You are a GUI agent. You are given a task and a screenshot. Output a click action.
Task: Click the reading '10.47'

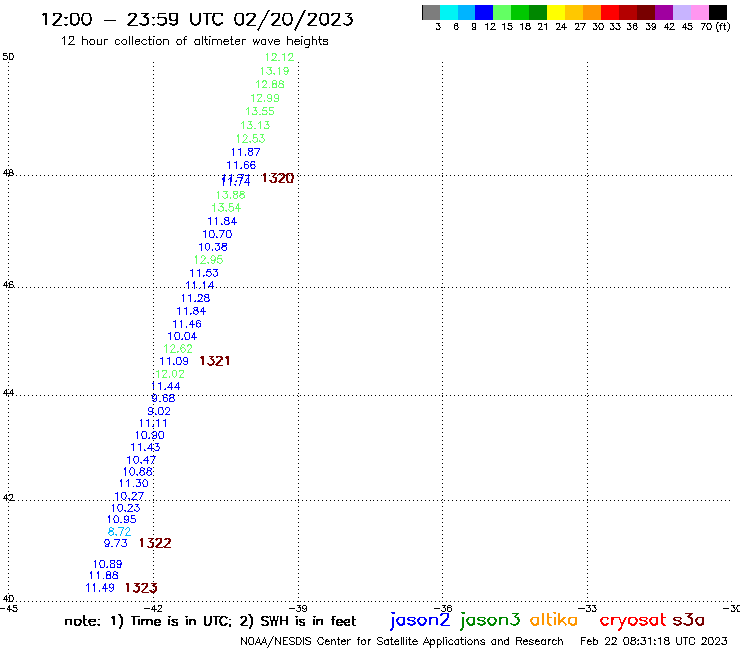coord(141,460)
